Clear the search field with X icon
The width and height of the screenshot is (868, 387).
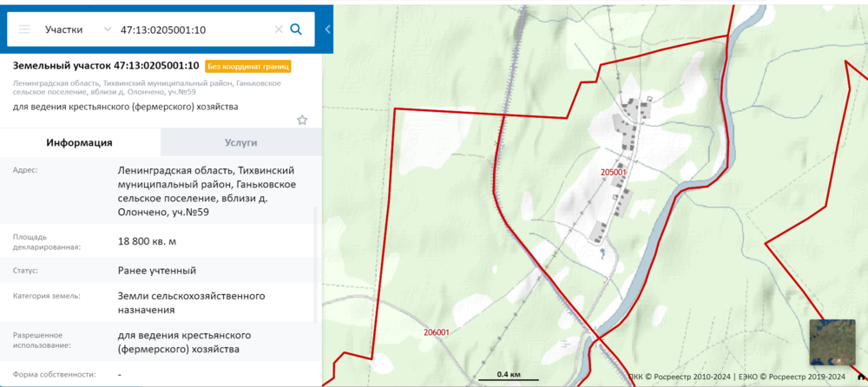click(278, 30)
